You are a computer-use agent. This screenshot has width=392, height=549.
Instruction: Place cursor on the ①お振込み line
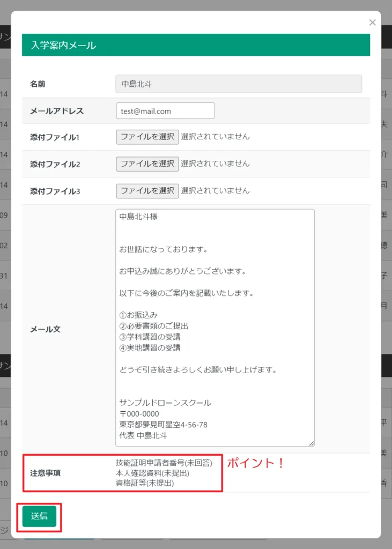click(138, 315)
